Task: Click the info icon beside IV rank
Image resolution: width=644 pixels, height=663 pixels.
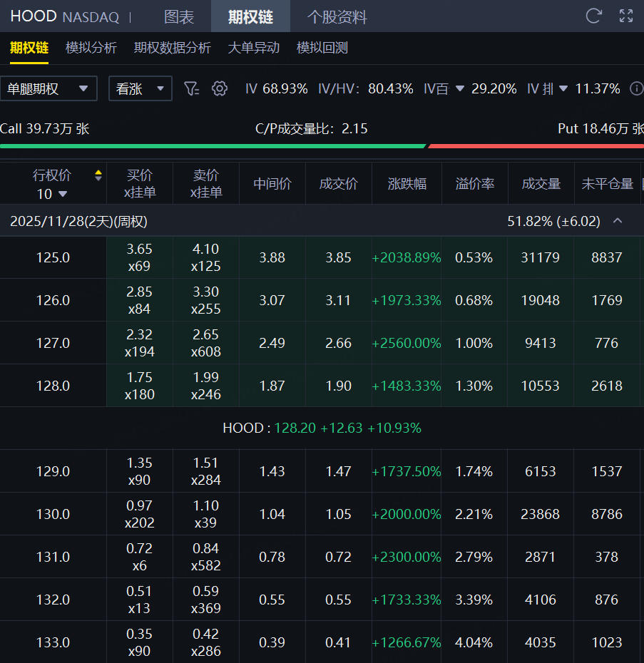Action: pyautogui.click(x=635, y=88)
